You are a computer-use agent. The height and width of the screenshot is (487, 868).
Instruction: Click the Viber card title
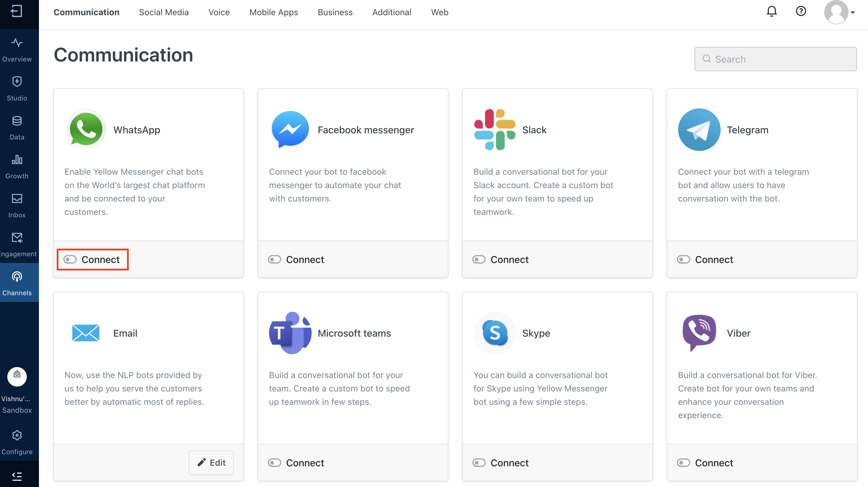click(738, 333)
